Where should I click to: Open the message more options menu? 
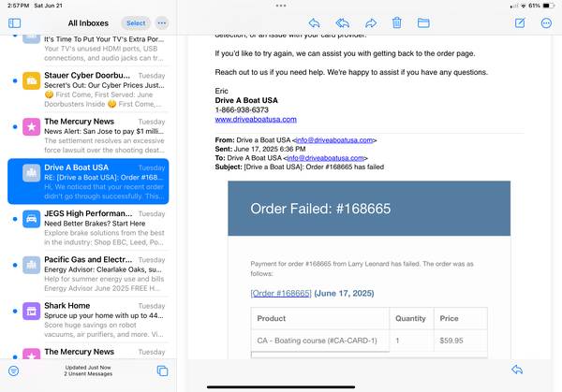(x=546, y=22)
